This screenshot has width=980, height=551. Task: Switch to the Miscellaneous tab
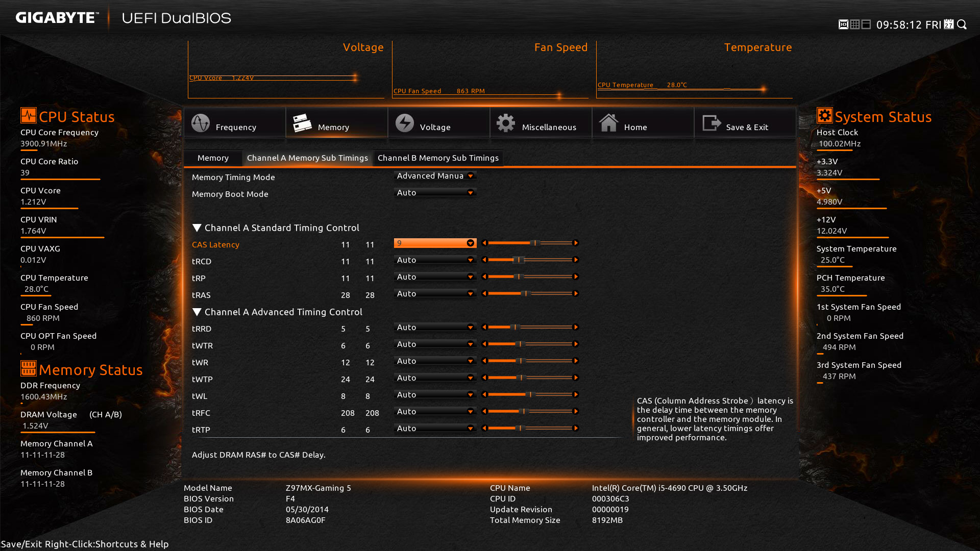tap(541, 123)
